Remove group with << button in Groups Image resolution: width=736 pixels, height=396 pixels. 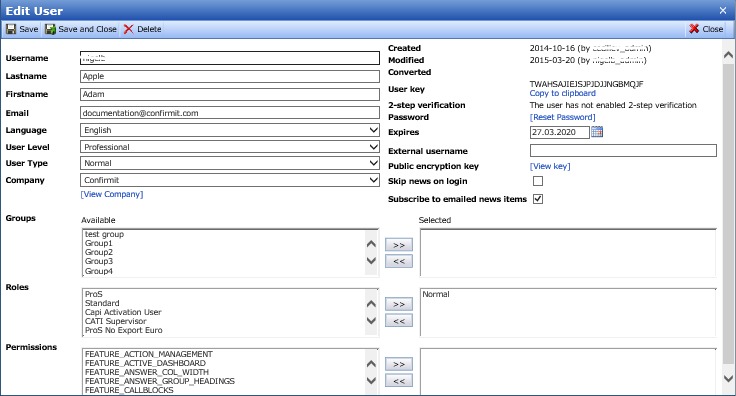(x=399, y=261)
